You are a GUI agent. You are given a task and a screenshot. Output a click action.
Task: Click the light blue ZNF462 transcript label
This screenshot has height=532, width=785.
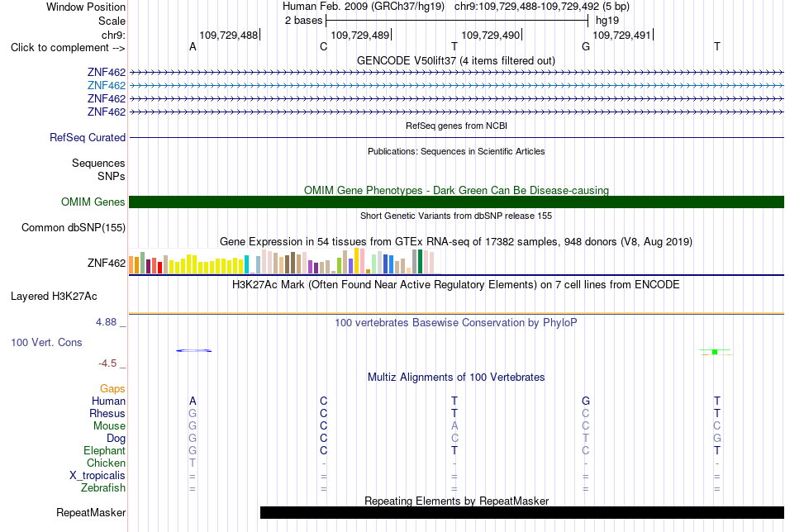click(106, 86)
